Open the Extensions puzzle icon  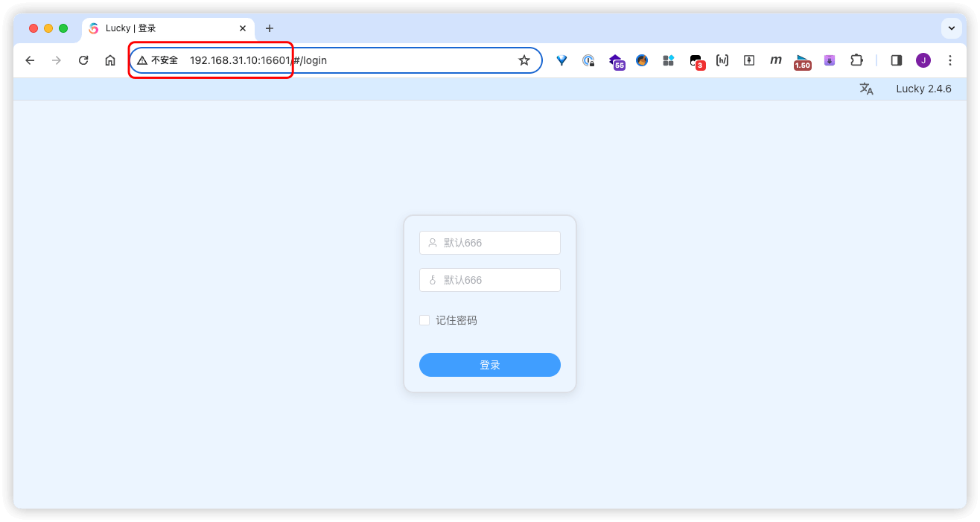click(x=856, y=60)
